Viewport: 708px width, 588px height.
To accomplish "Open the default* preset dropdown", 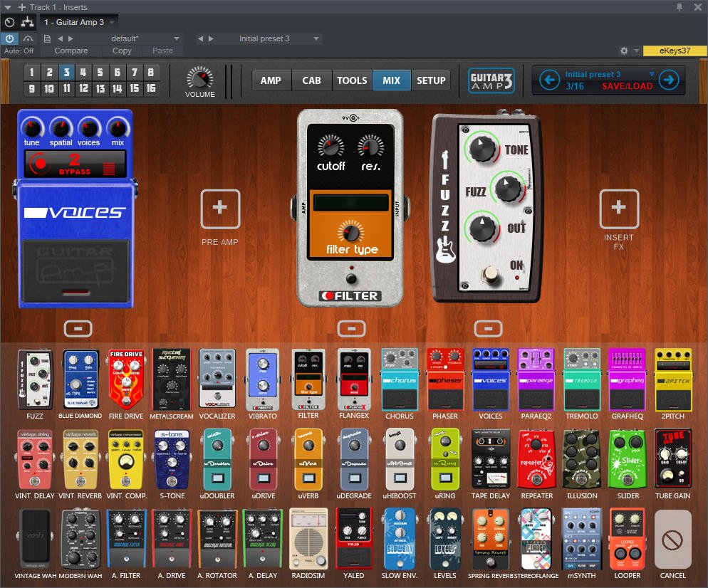I will [x=177, y=38].
